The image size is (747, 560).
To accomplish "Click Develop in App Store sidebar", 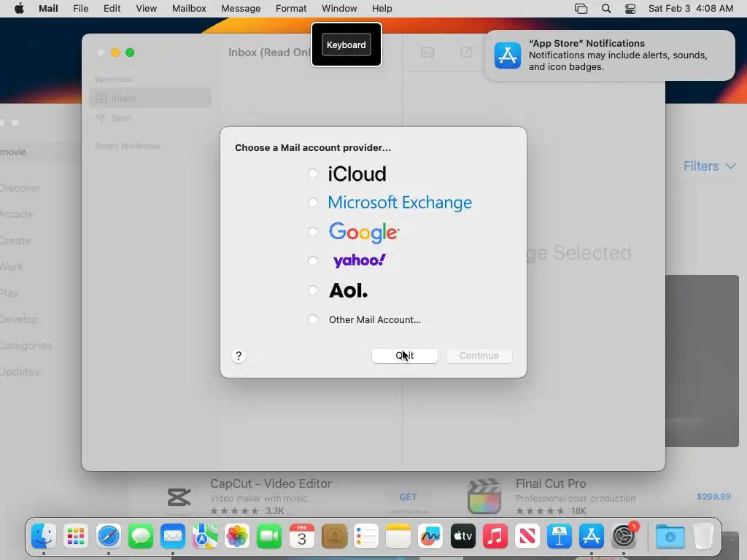I will coord(19,319).
